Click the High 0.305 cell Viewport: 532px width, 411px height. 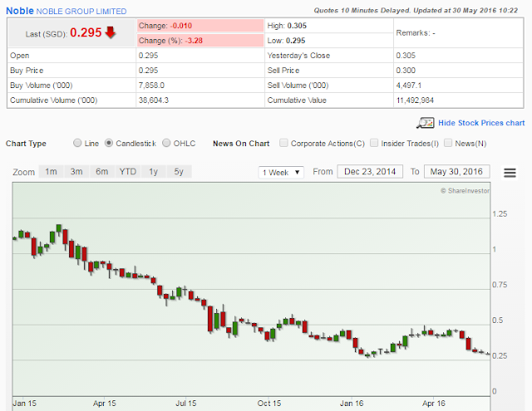(x=329, y=26)
